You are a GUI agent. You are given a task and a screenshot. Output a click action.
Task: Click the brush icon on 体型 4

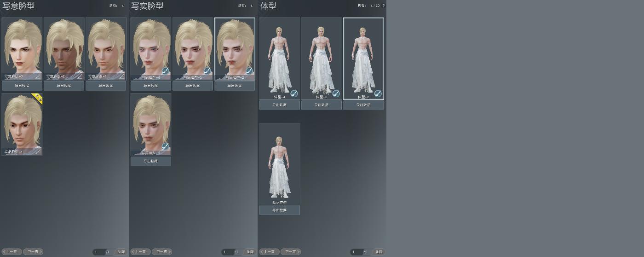point(294,93)
